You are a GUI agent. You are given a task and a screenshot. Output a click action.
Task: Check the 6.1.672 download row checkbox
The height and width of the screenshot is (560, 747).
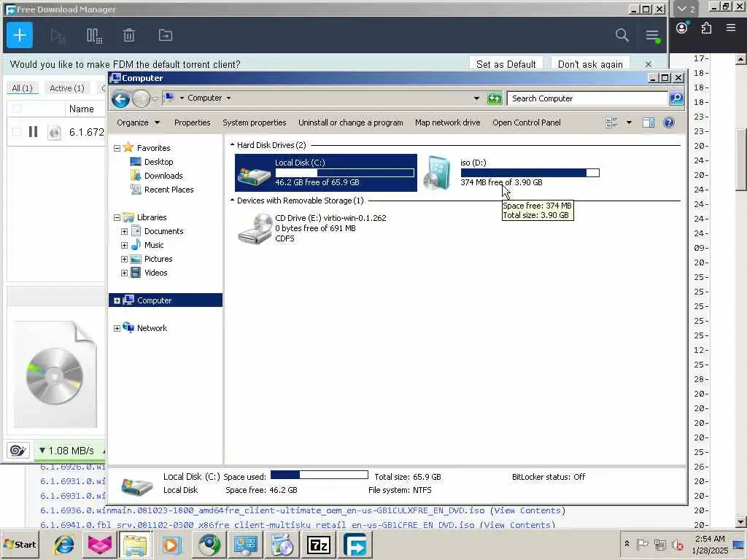pyautogui.click(x=16, y=132)
